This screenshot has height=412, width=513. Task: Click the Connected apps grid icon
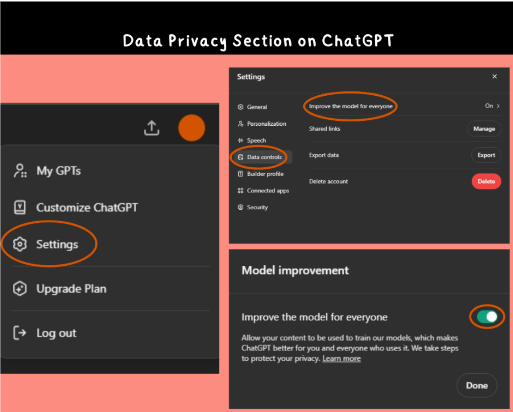(x=240, y=190)
